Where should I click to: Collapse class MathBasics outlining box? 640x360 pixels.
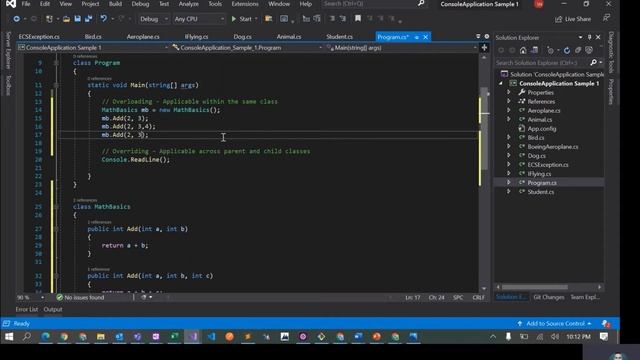(x=56, y=207)
